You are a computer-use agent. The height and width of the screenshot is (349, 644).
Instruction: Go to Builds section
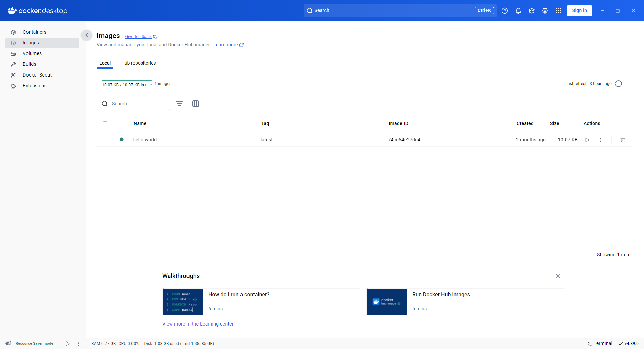[x=42, y=64]
